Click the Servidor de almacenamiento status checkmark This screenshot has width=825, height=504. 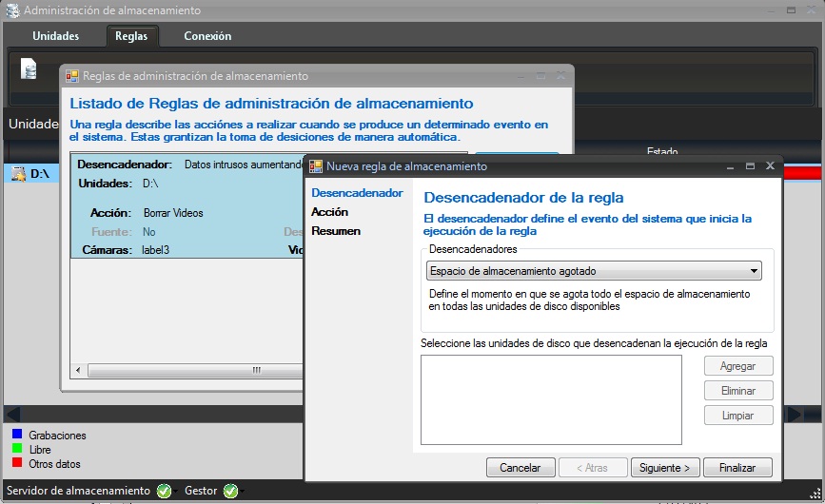pos(164,491)
